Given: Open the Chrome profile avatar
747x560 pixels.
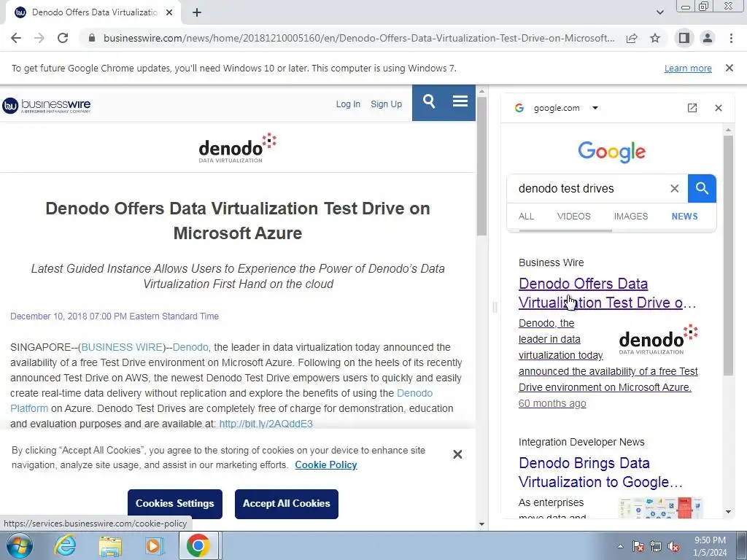Looking at the screenshot, I should pos(708,38).
